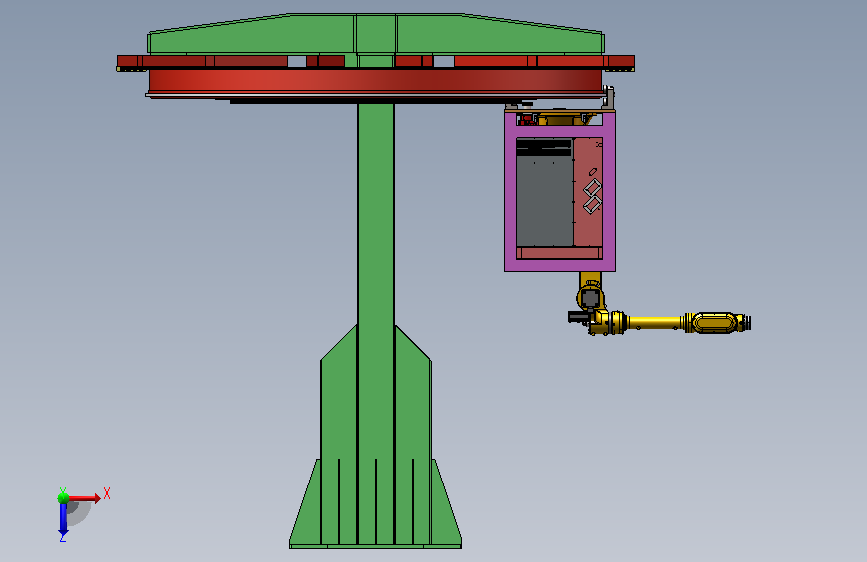Image resolution: width=867 pixels, height=562 pixels.
Task: Select the gray panel inside the purple cabinet
Action: [545, 199]
